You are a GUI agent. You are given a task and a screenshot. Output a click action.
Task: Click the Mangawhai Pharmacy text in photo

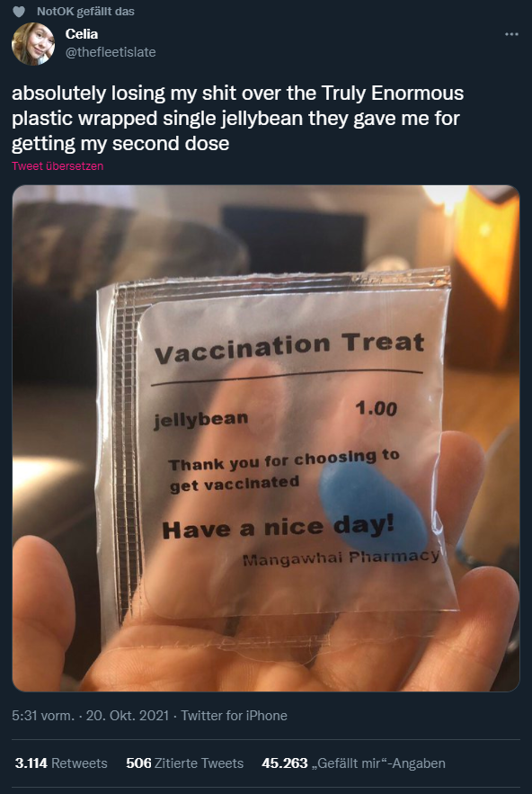(341, 558)
